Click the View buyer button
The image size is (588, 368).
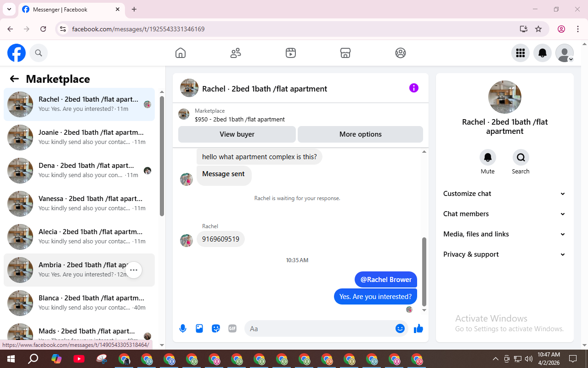(x=237, y=134)
